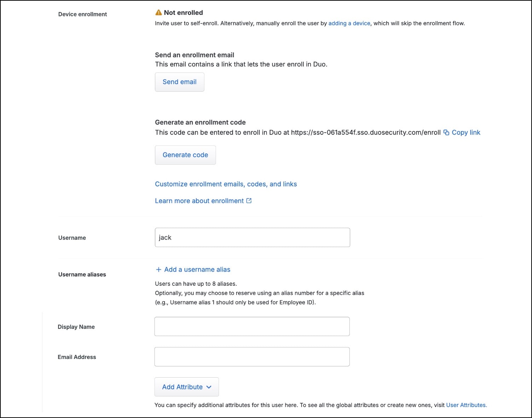Click the external link icon on Learn more
Screen dimensions: 532x418
click(x=249, y=201)
